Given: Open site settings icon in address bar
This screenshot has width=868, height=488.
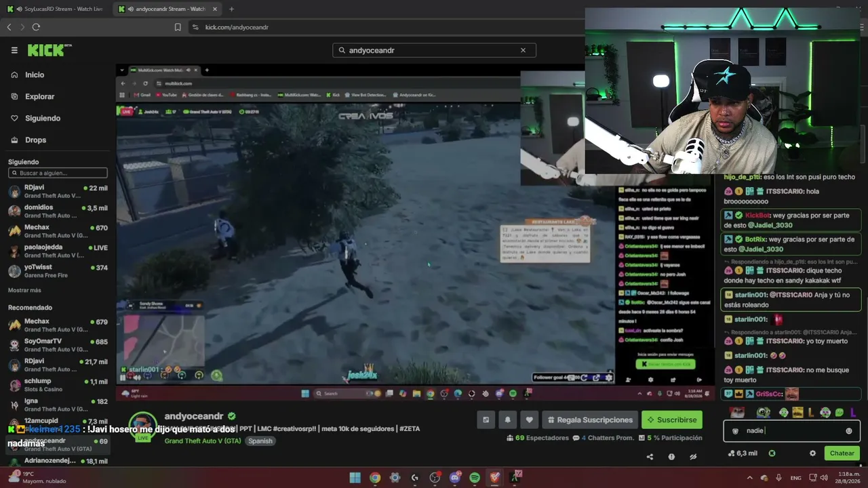Looking at the screenshot, I should click(x=195, y=27).
